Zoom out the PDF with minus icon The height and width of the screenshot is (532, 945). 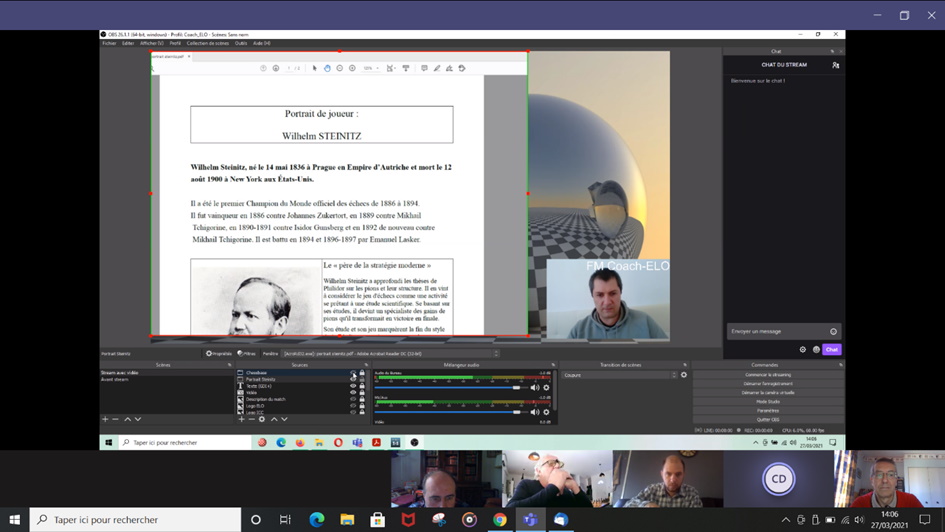point(339,69)
